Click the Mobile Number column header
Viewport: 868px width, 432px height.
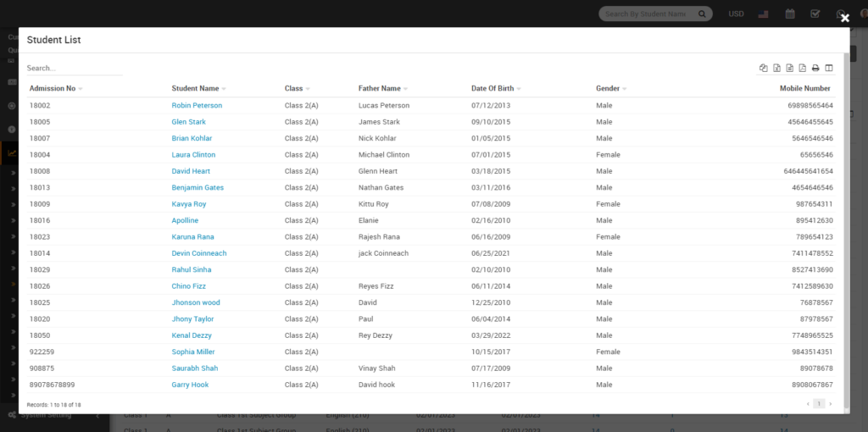[805, 88]
